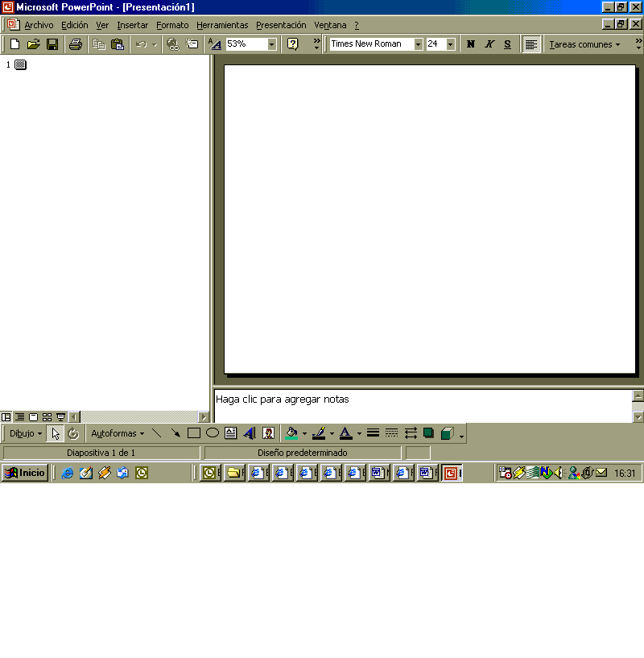Expand the Undo history dropdown arrow
Image resolution: width=644 pixels, height=658 pixels.
(155, 44)
